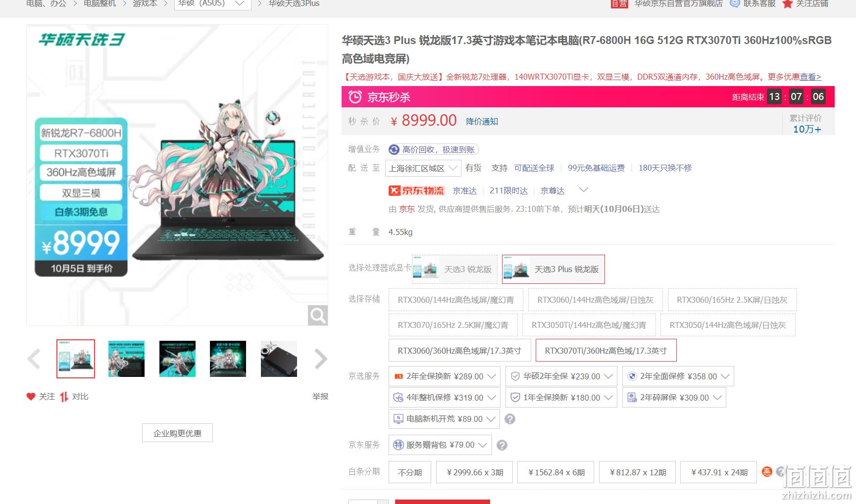Select 天选3 锐龙版 processor option
The width and height of the screenshot is (856, 504).
point(454,269)
